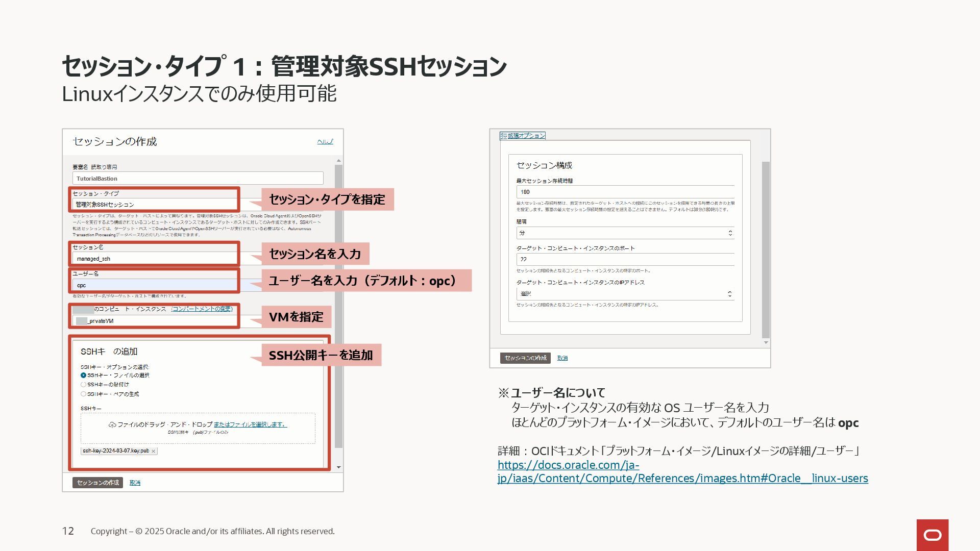Click the セッションの作成 button in left dialog
Image resolution: width=980 pixels, height=551 pixels.
click(x=97, y=483)
